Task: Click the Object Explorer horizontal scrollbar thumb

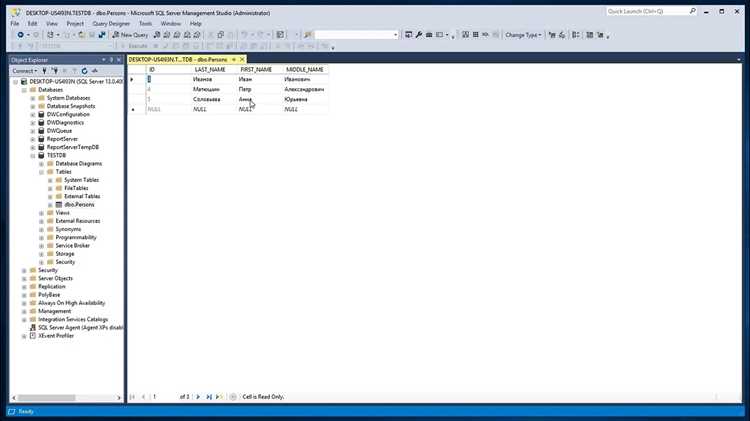Action: pyautogui.click(x=46, y=398)
